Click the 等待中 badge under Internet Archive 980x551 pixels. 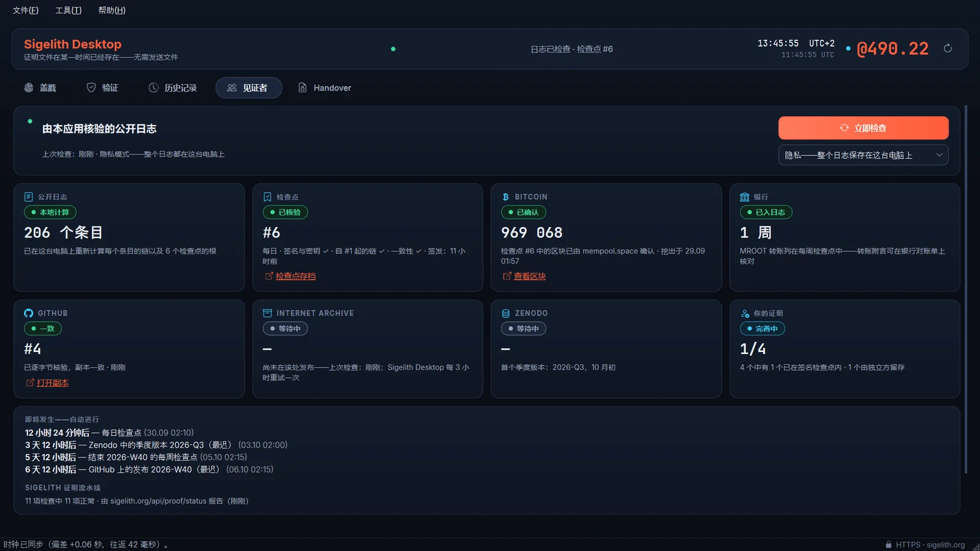pos(285,329)
